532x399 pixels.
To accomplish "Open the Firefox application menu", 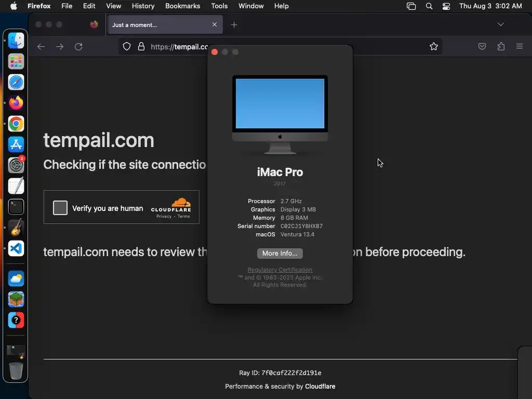I will pos(39,6).
